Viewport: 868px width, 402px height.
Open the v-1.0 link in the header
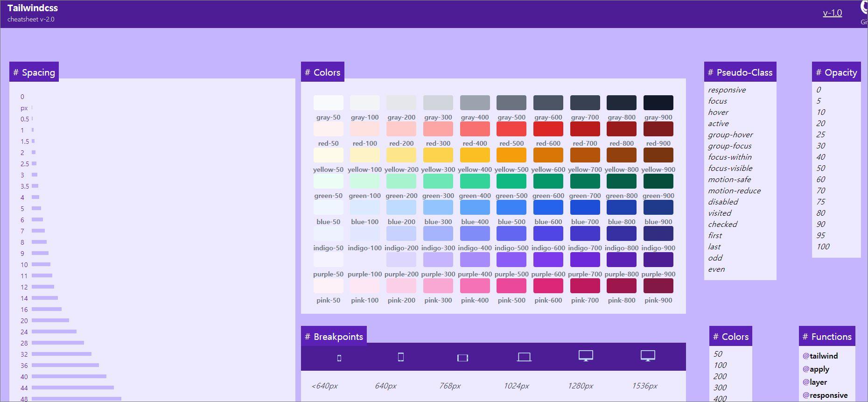click(x=832, y=13)
